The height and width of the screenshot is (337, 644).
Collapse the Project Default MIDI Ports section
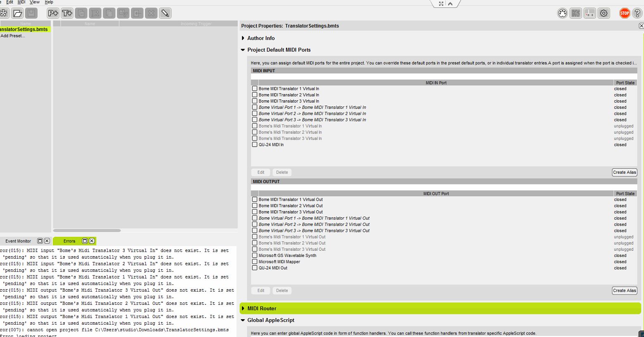[243, 50]
